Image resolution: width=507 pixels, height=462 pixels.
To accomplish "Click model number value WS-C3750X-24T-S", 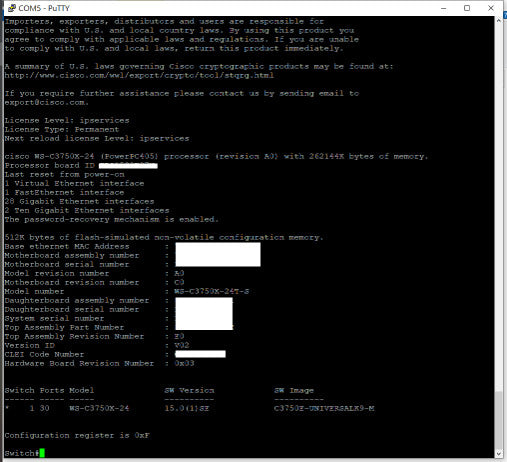I will pos(212,291).
